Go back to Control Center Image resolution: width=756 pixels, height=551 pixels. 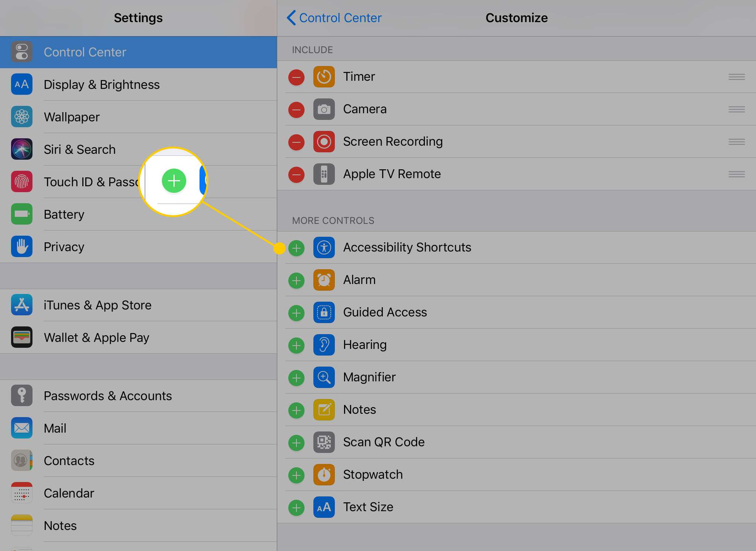[334, 18]
